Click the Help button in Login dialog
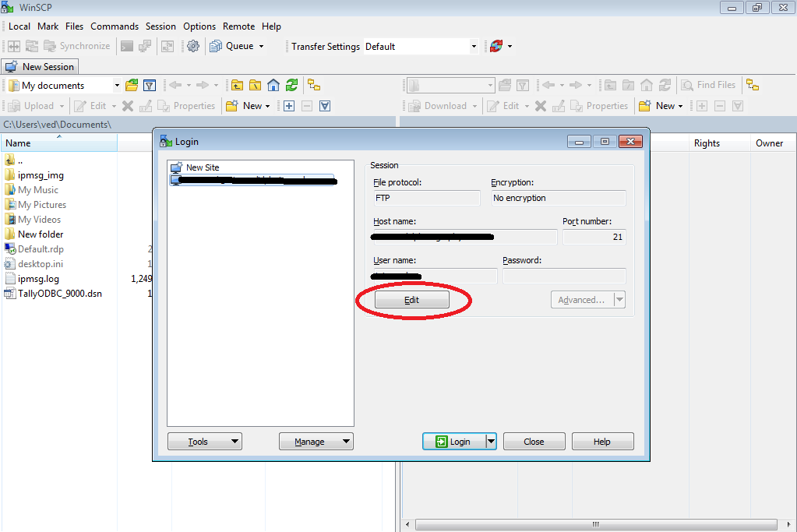Viewport: 797px width, 532px height. coord(602,442)
